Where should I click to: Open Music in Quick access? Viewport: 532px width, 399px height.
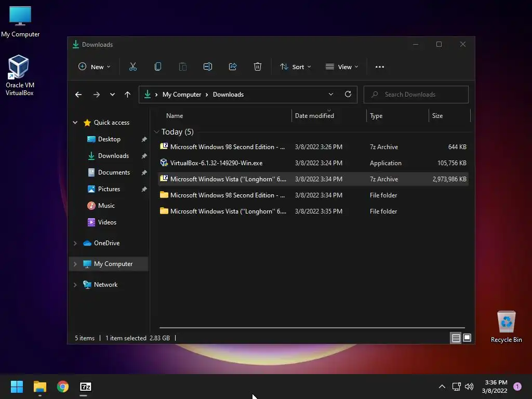(x=106, y=206)
